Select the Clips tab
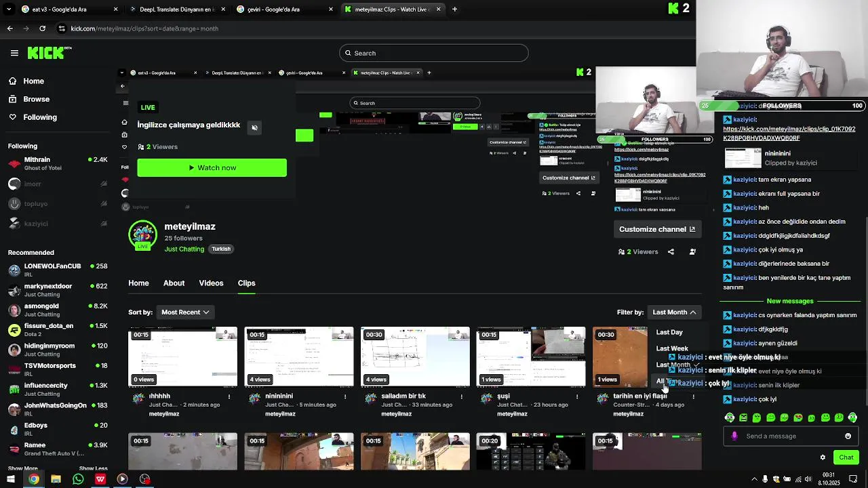868x488 pixels. (246, 283)
